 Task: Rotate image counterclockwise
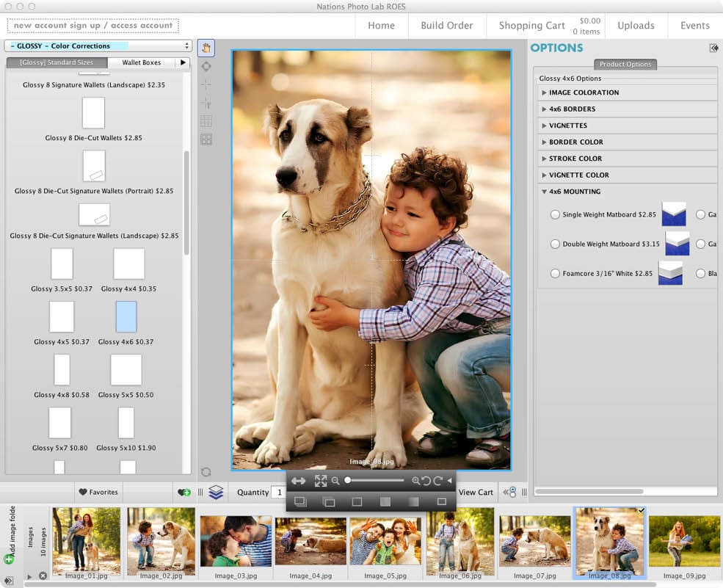coord(426,481)
